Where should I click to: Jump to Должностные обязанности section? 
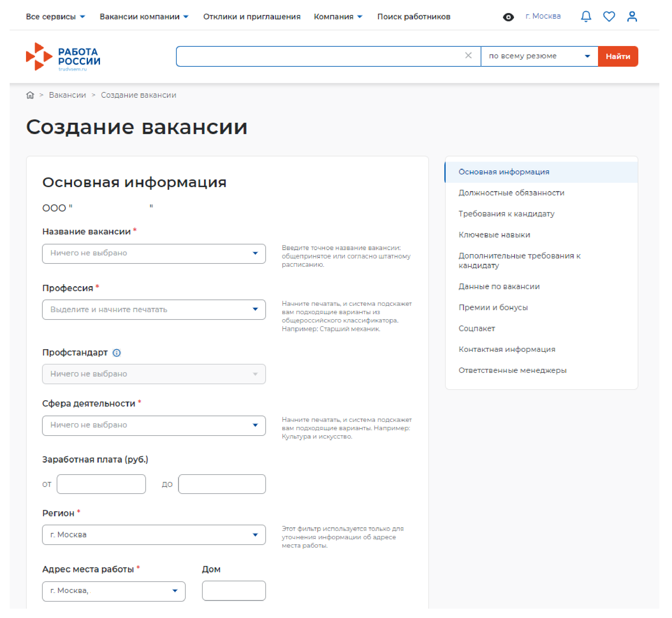coord(511,193)
